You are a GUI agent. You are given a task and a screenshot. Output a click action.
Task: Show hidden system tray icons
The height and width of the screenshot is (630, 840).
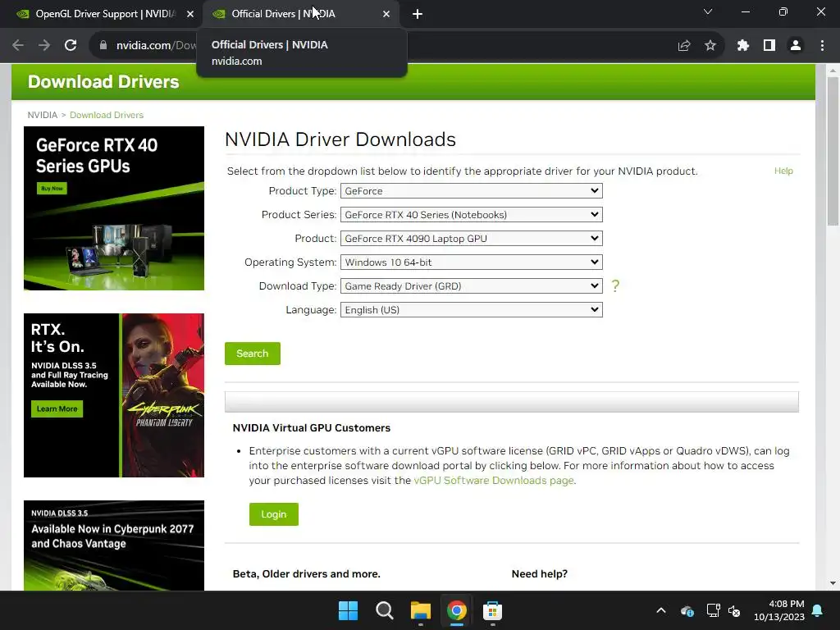[x=661, y=610]
